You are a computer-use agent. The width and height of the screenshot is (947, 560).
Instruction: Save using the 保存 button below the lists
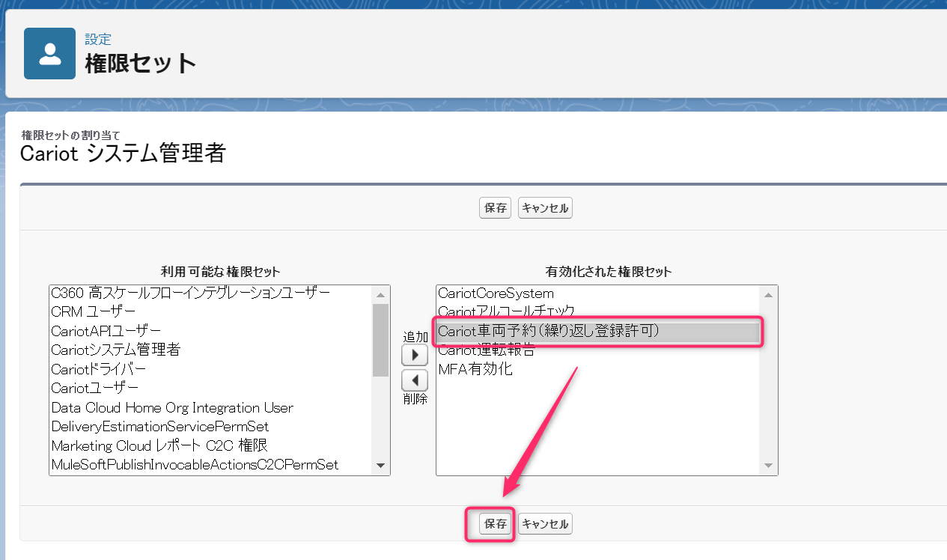coord(495,524)
